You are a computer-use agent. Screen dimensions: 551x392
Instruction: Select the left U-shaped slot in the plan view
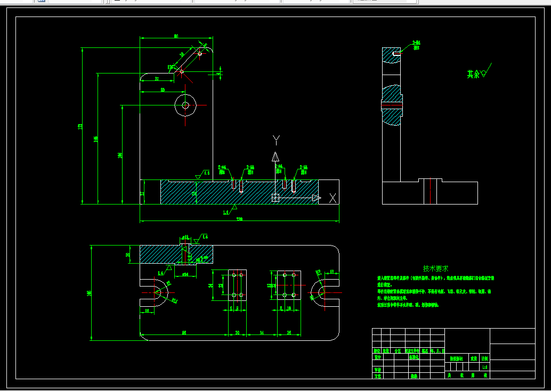pyautogui.click(x=154, y=292)
